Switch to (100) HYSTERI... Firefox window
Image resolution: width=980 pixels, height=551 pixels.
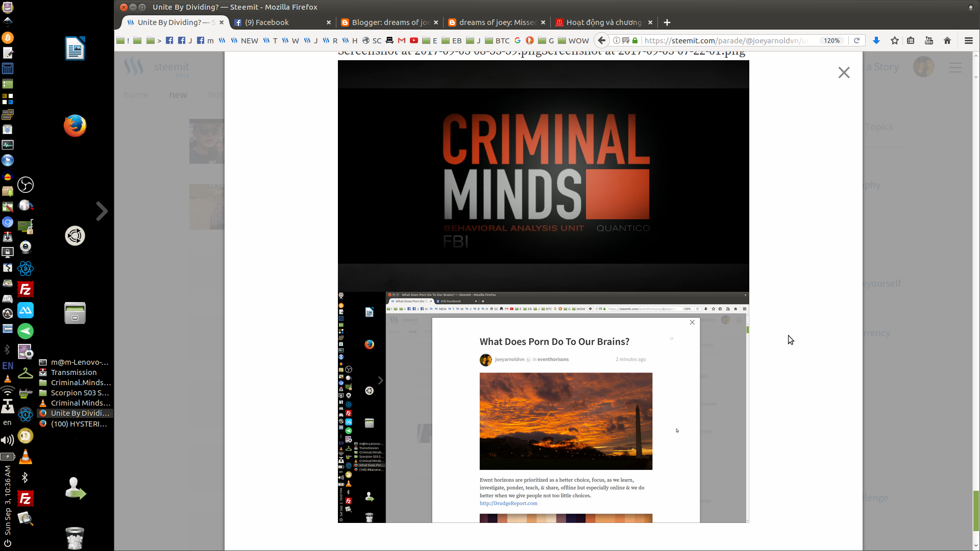[x=75, y=423]
